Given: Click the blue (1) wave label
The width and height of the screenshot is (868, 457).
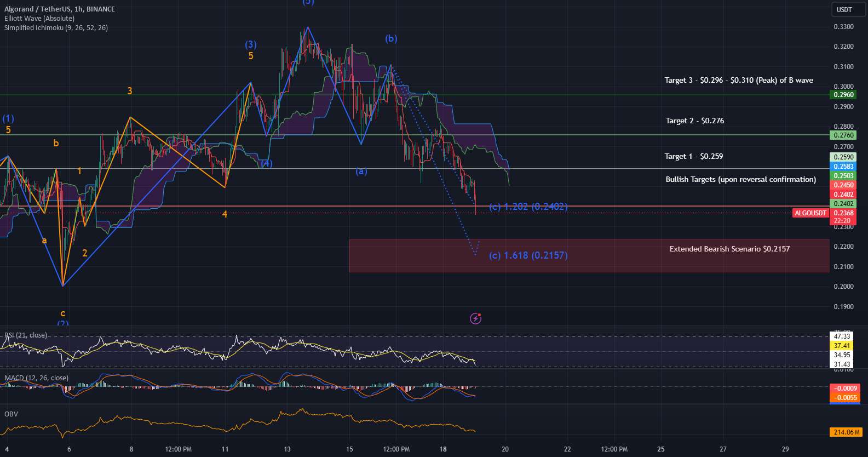Looking at the screenshot, I should tap(8, 118).
